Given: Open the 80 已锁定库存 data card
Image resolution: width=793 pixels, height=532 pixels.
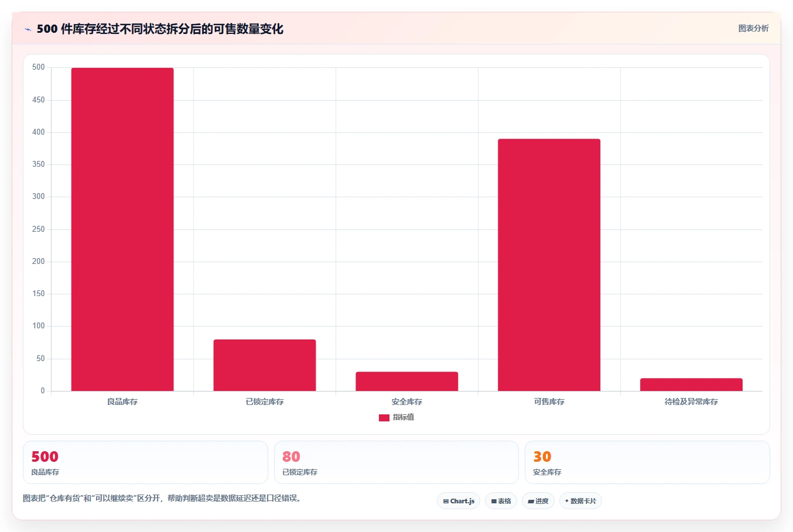Looking at the screenshot, I should 396,462.
